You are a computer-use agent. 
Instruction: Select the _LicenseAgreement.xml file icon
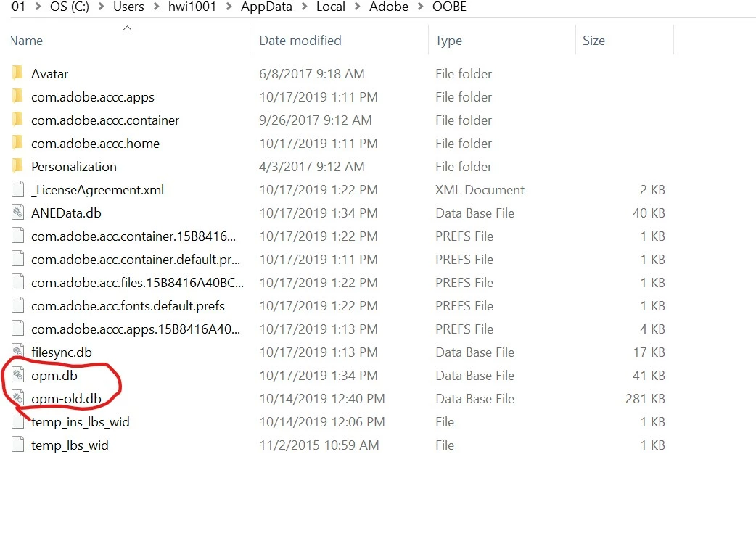coord(18,189)
